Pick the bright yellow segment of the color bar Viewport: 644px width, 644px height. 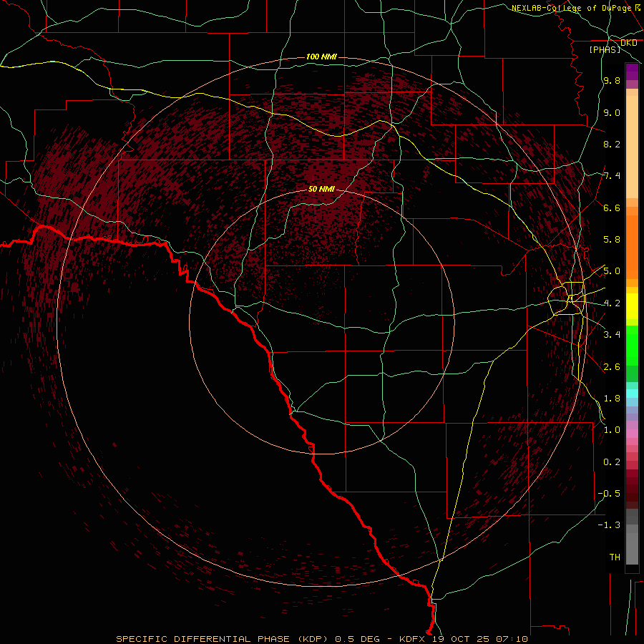(632, 306)
